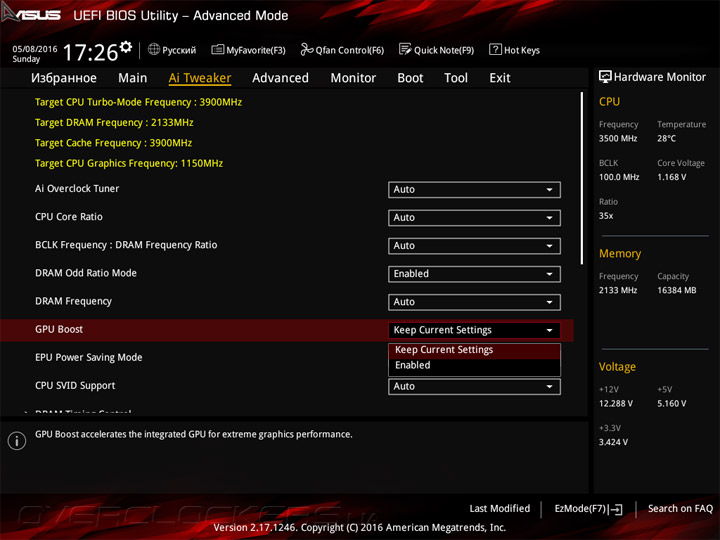This screenshot has width=720, height=540.
Task: Expand the DRAM Frequency dropdown
Action: click(474, 302)
